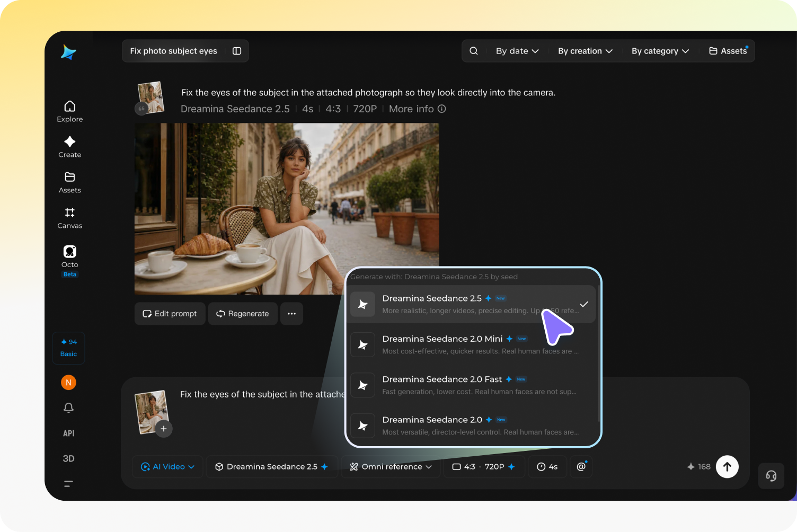Click the 94 Basic credits badge
This screenshot has height=532, width=797.
(68, 348)
